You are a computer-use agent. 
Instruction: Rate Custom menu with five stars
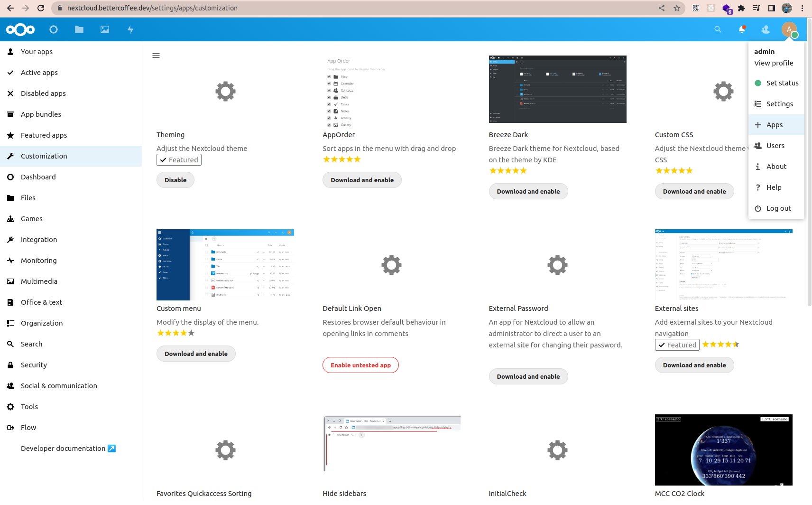(x=191, y=333)
